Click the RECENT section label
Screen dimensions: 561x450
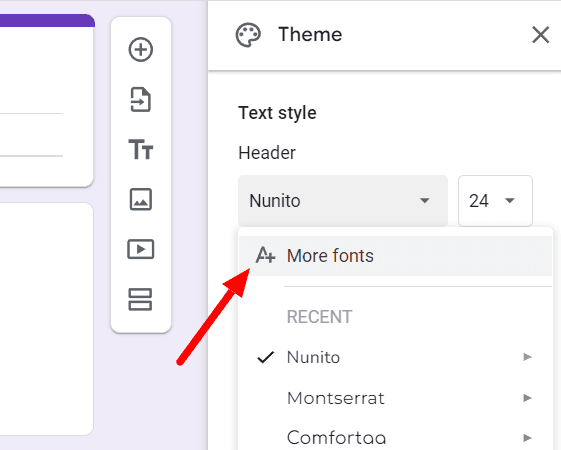pyautogui.click(x=319, y=317)
